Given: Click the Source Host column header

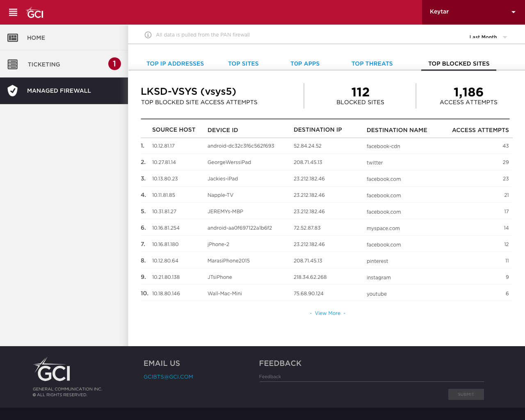Looking at the screenshot, I should [174, 130].
